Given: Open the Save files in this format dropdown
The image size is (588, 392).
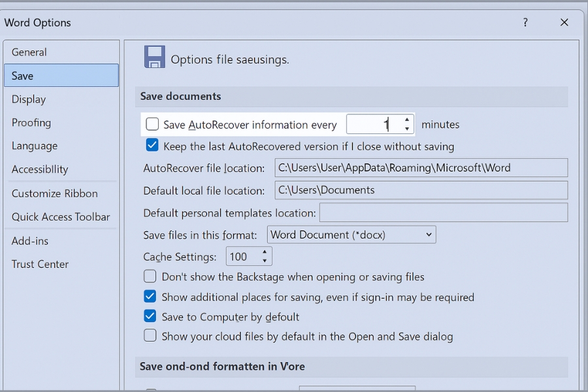Looking at the screenshot, I should coord(351,235).
